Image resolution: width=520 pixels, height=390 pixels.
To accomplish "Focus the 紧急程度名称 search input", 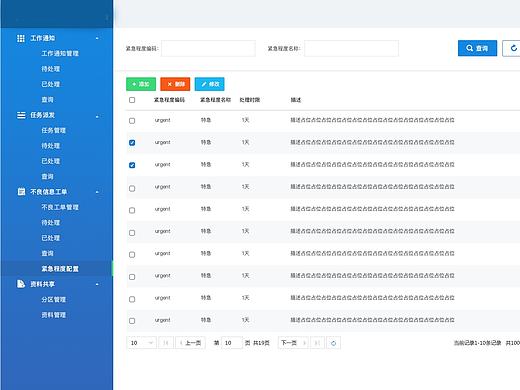I will [351, 48].
